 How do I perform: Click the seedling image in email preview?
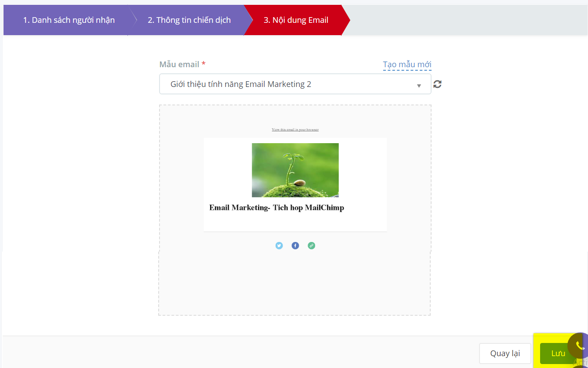click(x=295, y=170)
